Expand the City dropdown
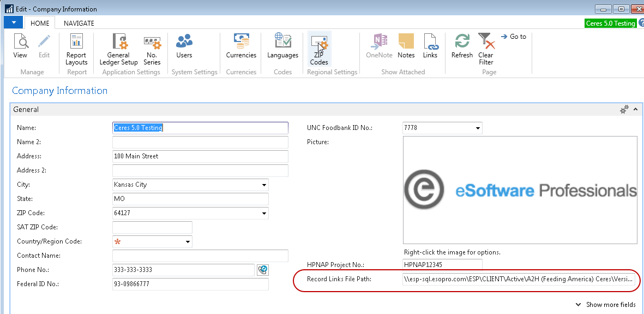This screenshot has width=644, height=314. click(x=264, y=185)
